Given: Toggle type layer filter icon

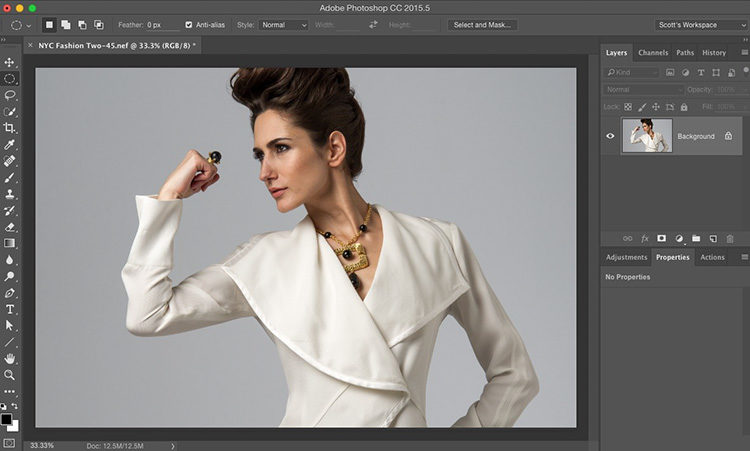Looking at the screenshot, I should (701, 72).
